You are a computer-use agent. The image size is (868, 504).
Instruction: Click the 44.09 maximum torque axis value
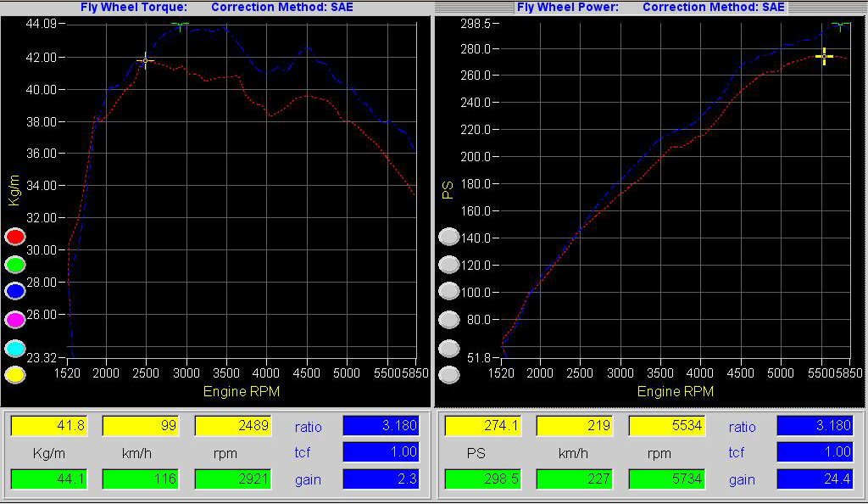pyautogui.click(x=41, y=24)
